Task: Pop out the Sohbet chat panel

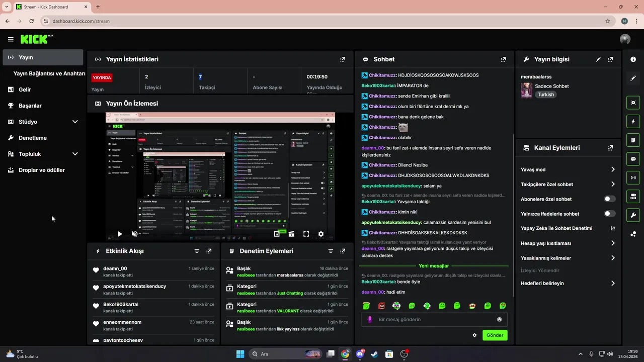Action: point(503,59)
